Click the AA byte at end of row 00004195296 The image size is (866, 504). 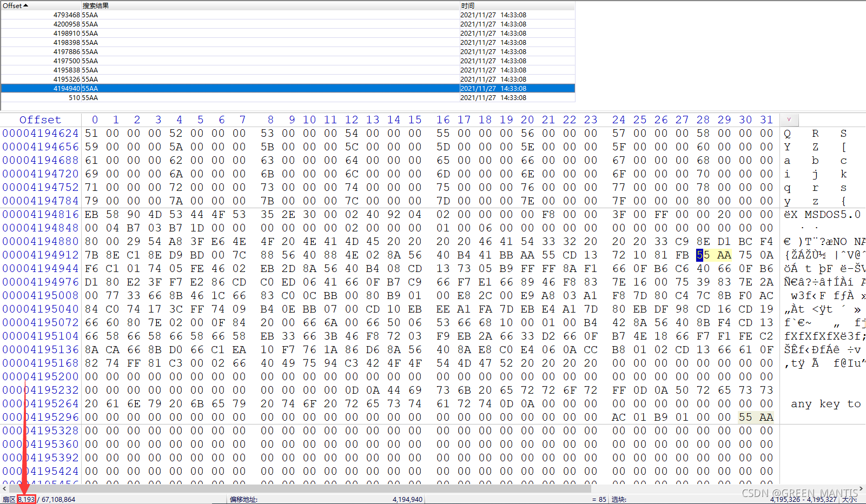[x=766, y=417]
